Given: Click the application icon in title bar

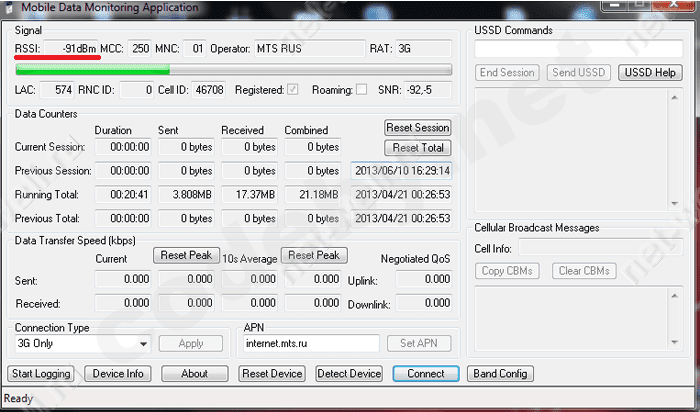Looking at the screenshot, I should (8, 8).
